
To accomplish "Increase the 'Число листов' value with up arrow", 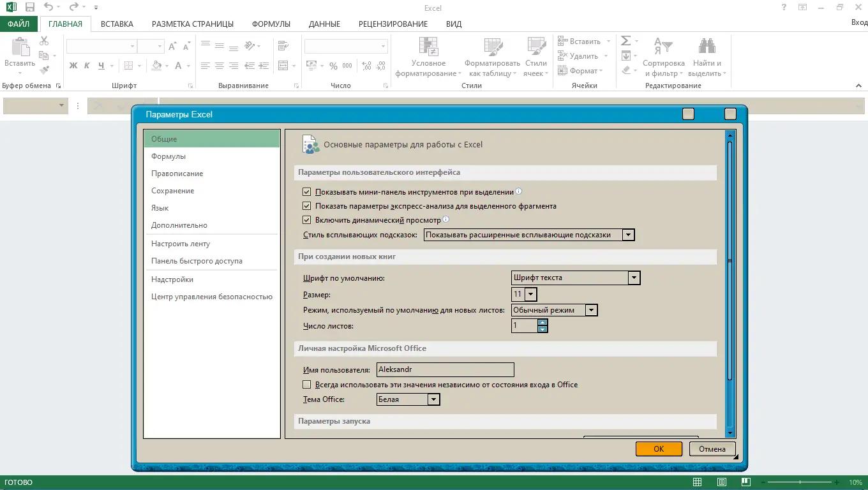I will click(542, 322).
